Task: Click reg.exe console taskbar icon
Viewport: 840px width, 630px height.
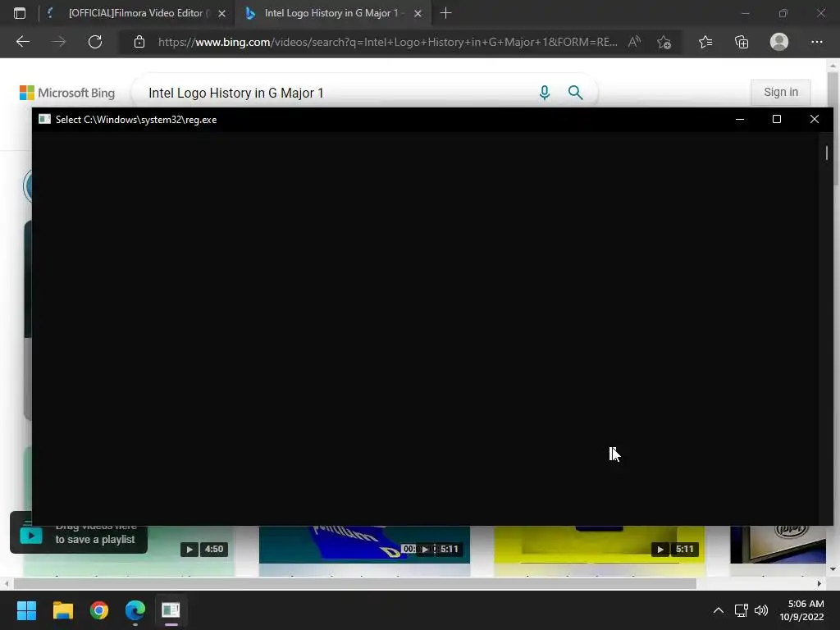Action: pos(171,610)
